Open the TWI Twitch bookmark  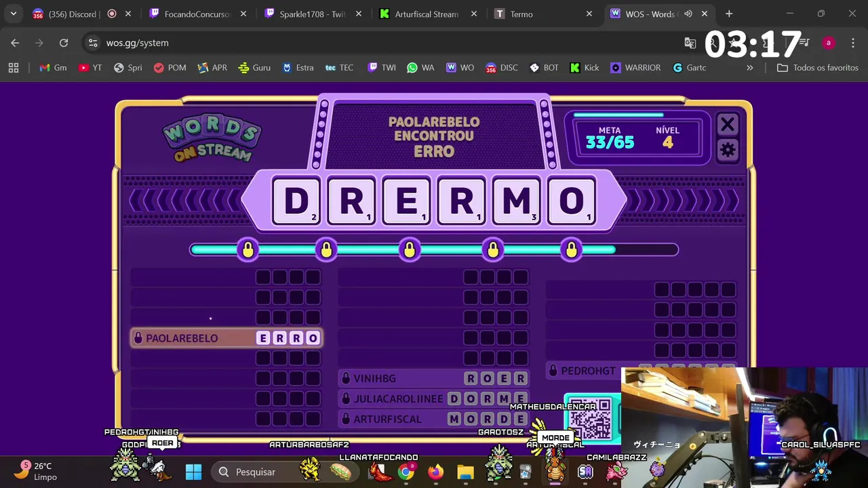point(382,68)
